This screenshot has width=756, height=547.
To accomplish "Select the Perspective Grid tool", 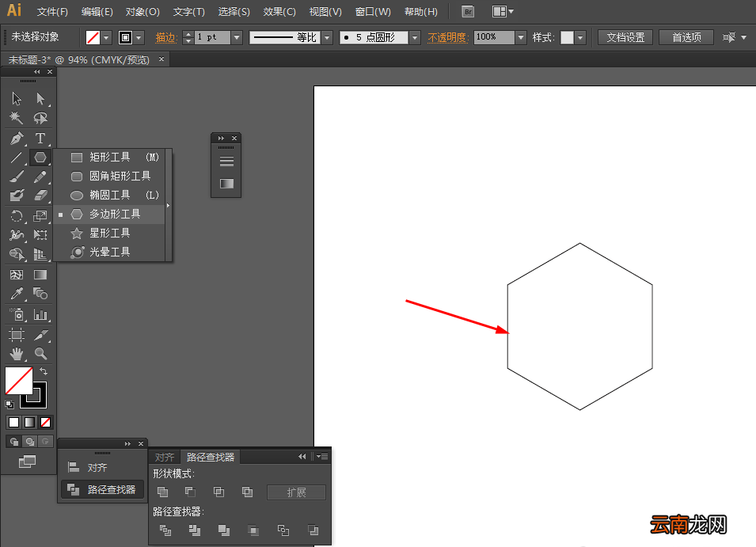I will click(40, 254).
